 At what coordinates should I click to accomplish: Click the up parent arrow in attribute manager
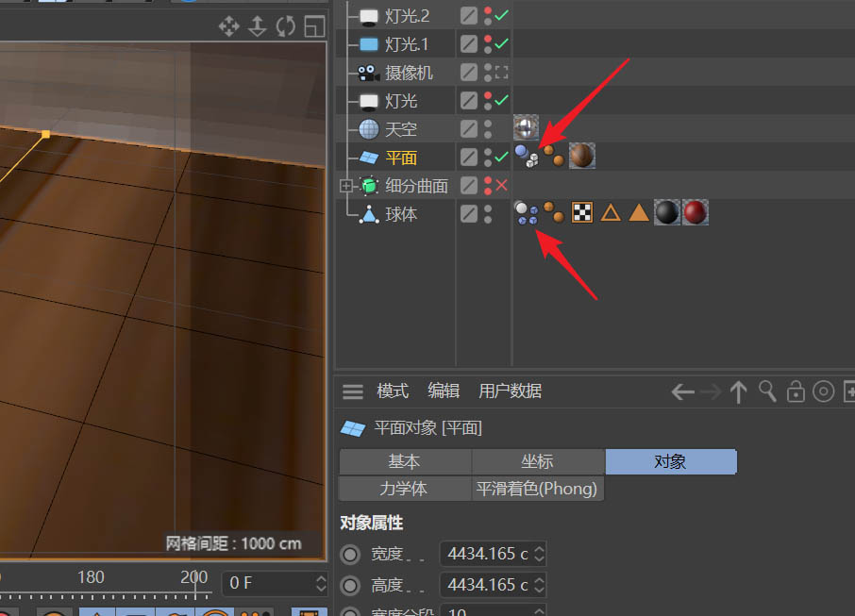tap(738, 391)
